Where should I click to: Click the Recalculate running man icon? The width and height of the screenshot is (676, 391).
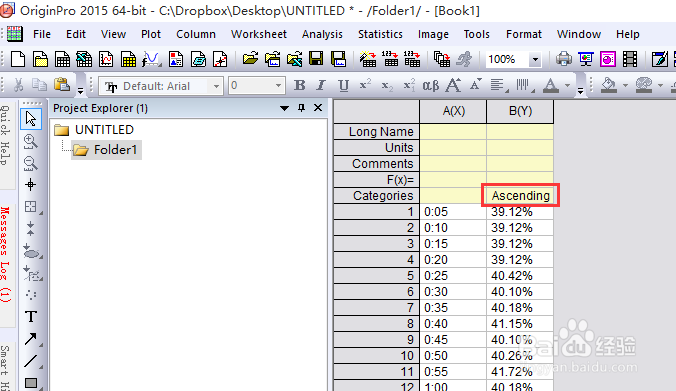pos(464,59)
